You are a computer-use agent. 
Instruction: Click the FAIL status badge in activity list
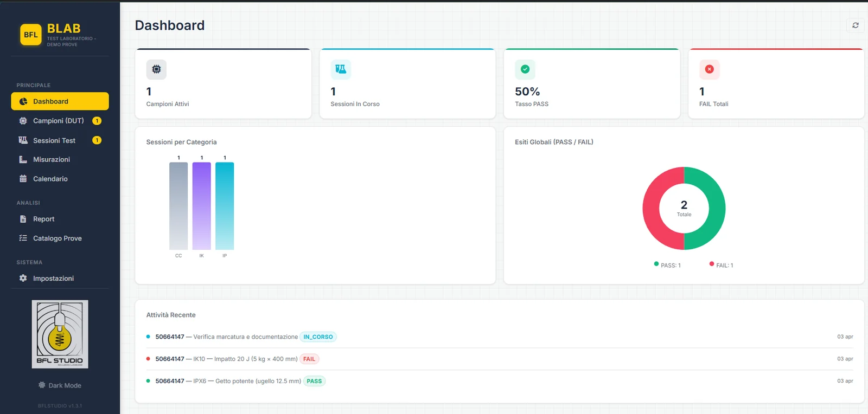point(309,359)
